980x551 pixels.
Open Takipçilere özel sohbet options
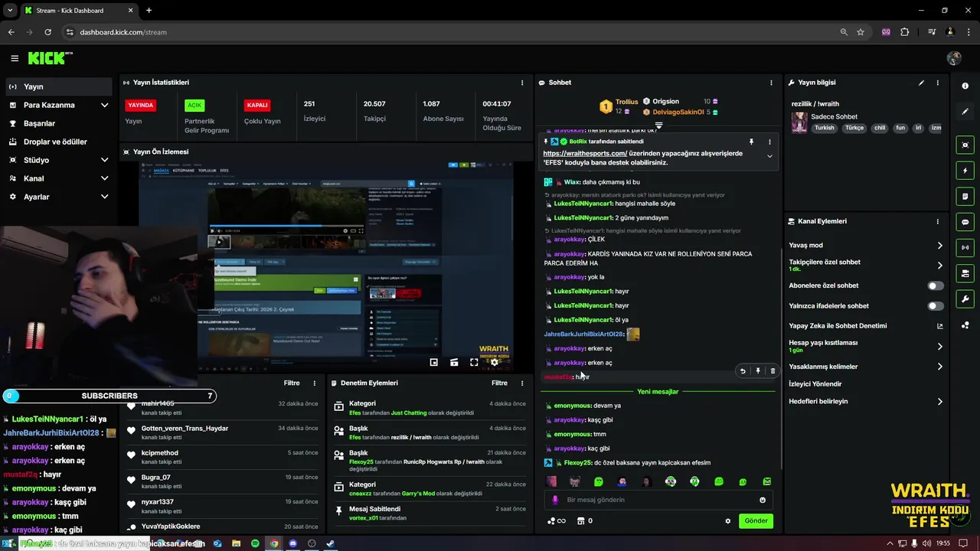[866, 265]
